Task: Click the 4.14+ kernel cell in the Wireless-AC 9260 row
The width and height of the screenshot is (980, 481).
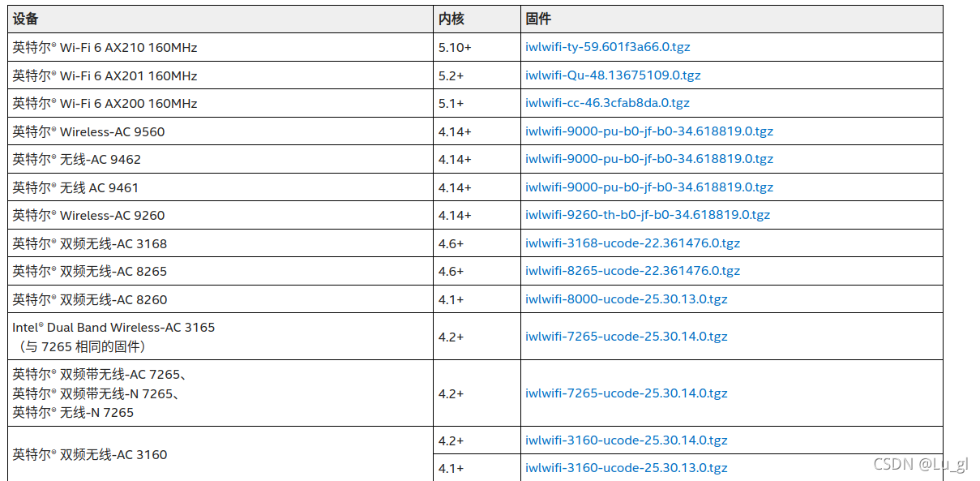Action: tap(477, 215)
